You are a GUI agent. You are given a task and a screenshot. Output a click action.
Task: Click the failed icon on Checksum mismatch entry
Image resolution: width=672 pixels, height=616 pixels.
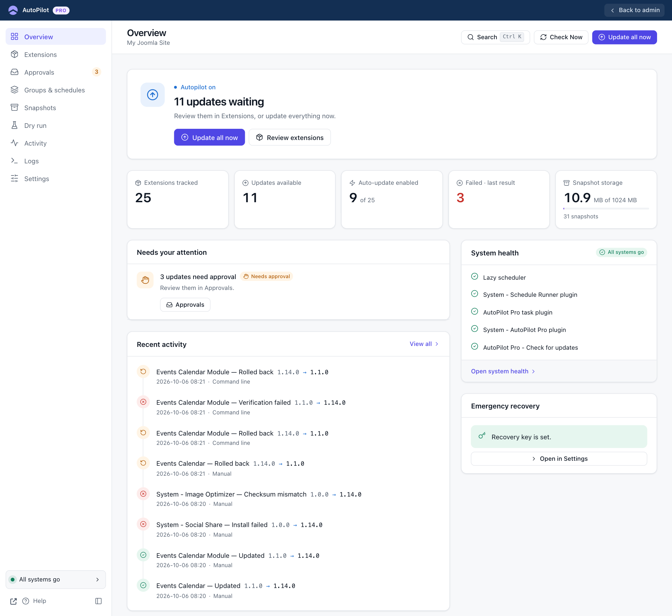tap(143, 494)
